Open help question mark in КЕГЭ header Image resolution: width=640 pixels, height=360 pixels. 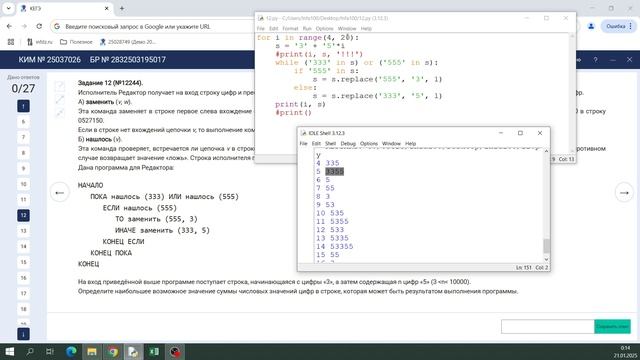coord(596,60)
